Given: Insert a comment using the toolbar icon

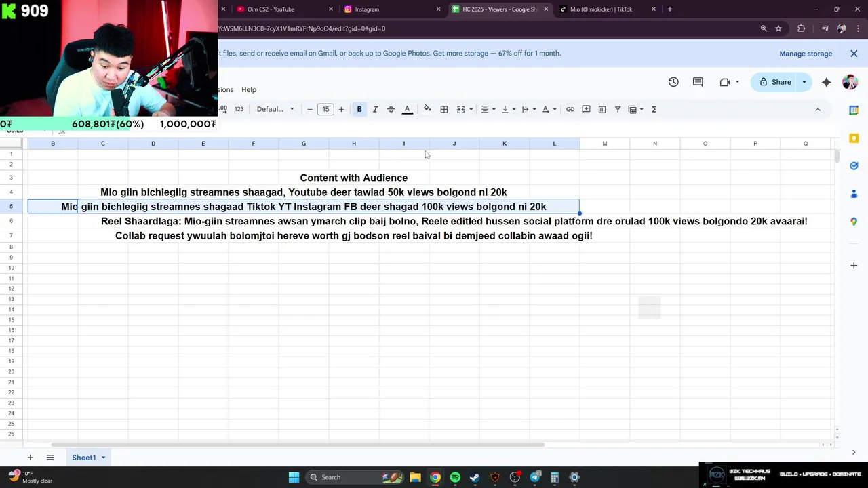Looking at the screenshot, I should point(586,109).
